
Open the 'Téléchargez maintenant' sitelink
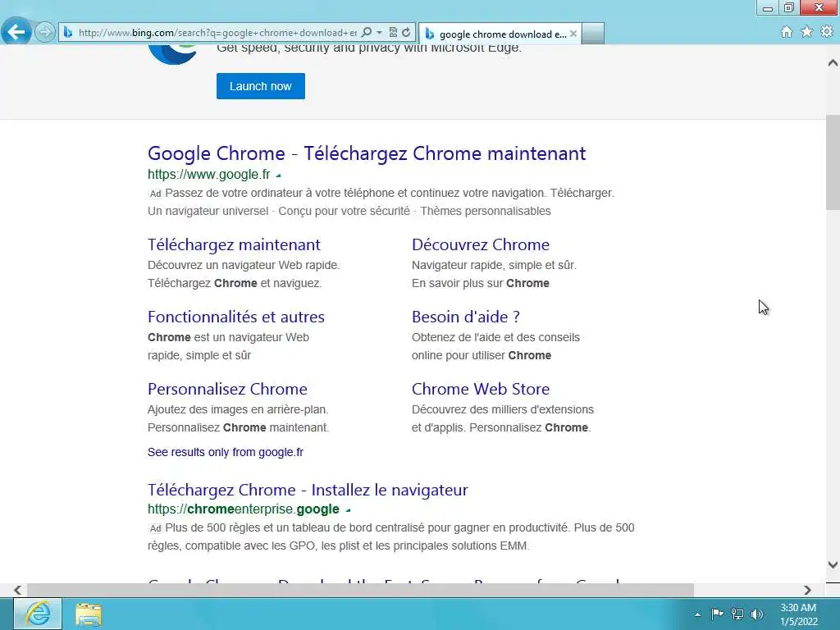tap(234, 244)
